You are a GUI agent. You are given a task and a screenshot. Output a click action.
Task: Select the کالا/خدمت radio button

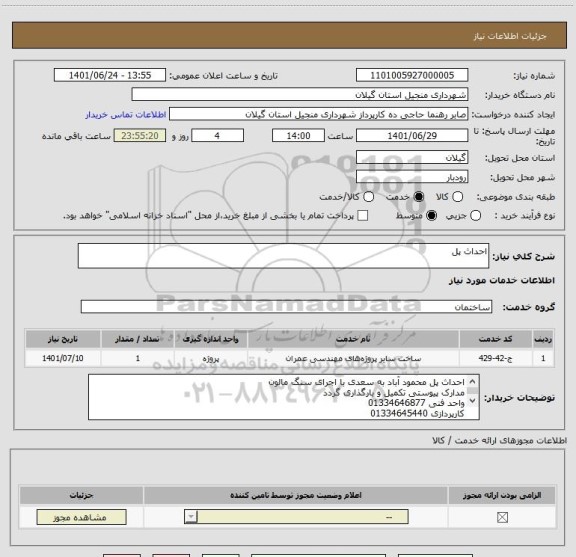pos(368,197)
